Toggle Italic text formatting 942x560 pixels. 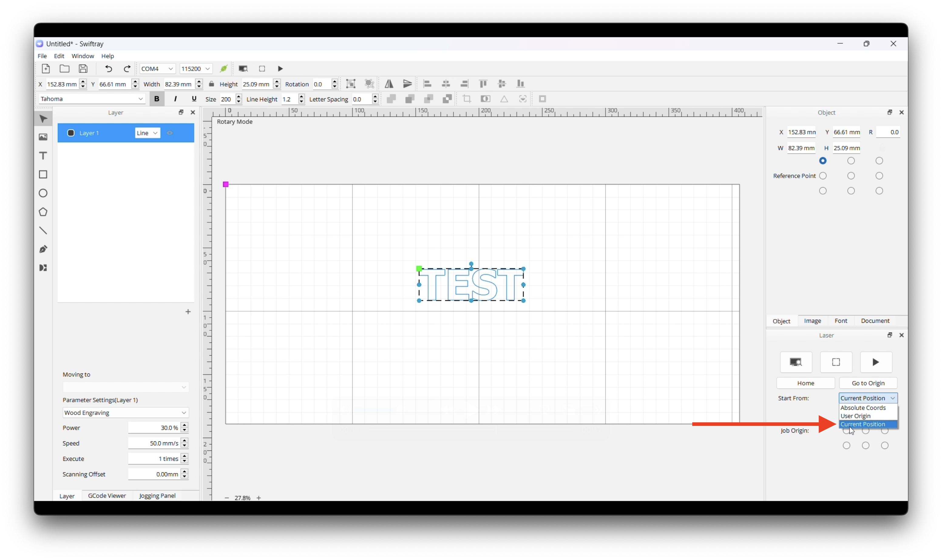[x=175, y=99]
